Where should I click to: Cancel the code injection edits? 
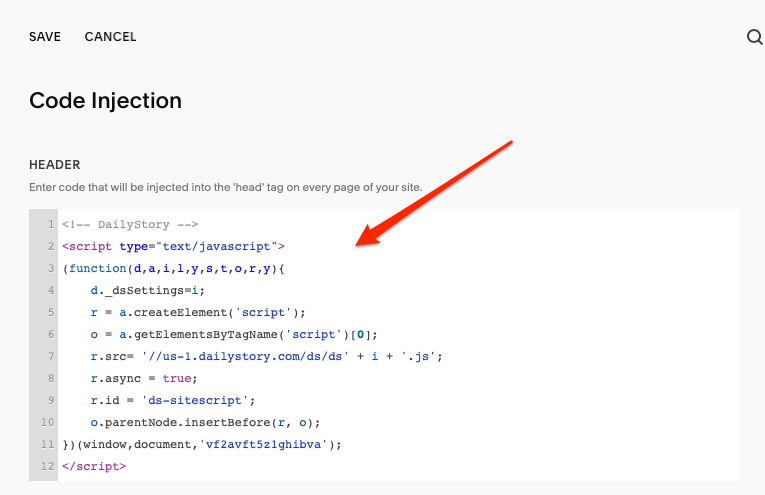pyautogui.click(x=110, y=37)
